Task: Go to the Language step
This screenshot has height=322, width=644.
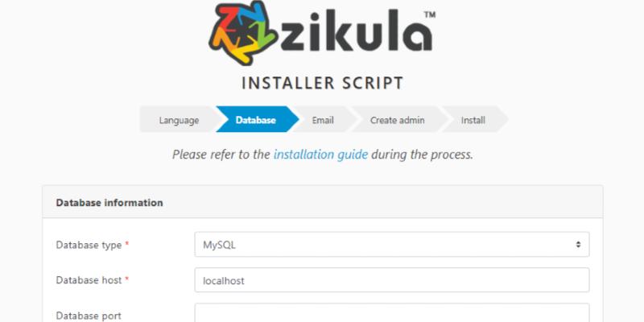Action: pyautogui.click(x=178, y=121)
